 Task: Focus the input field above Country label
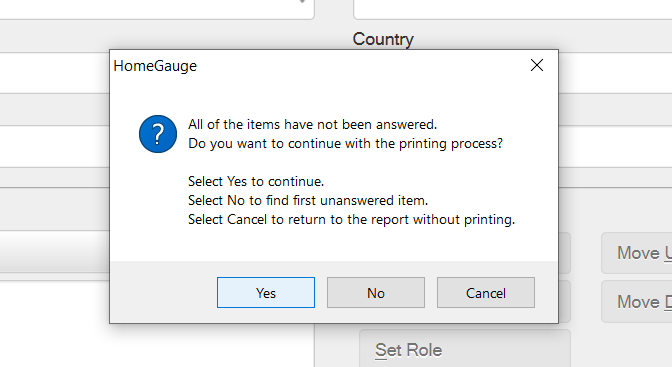click(513, 9)
